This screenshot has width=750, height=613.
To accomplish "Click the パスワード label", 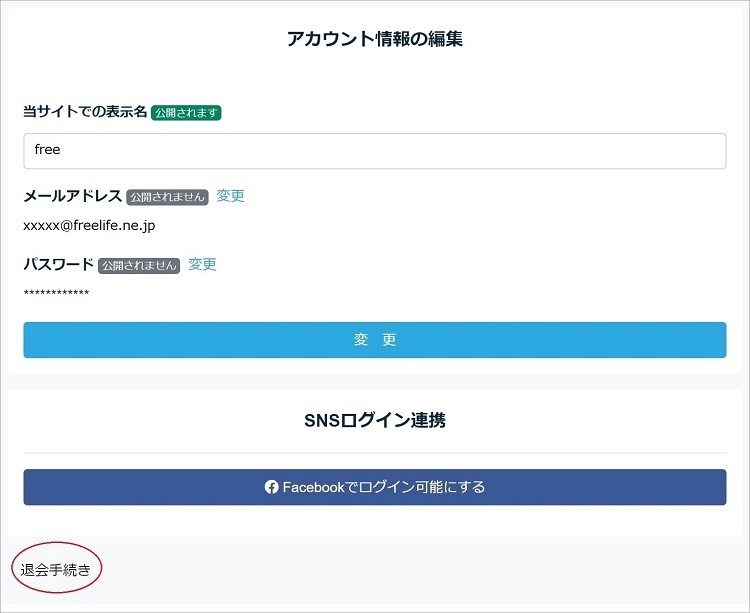I will point(59,264).
